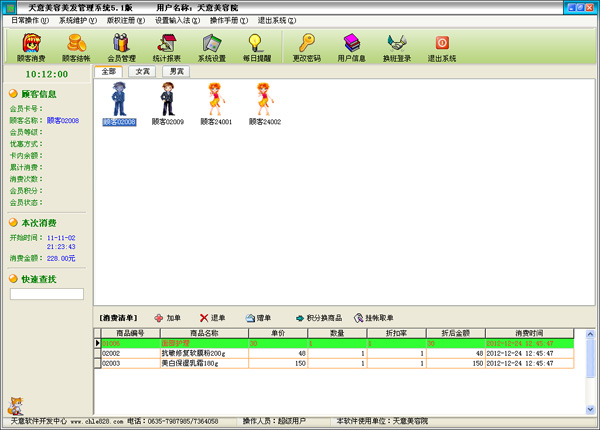
Task: Open the 系统维护 menu
Action: 78,20
